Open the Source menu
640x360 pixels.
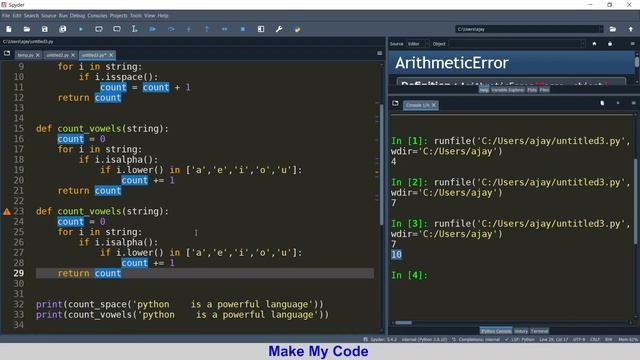[x=49, y=16]
